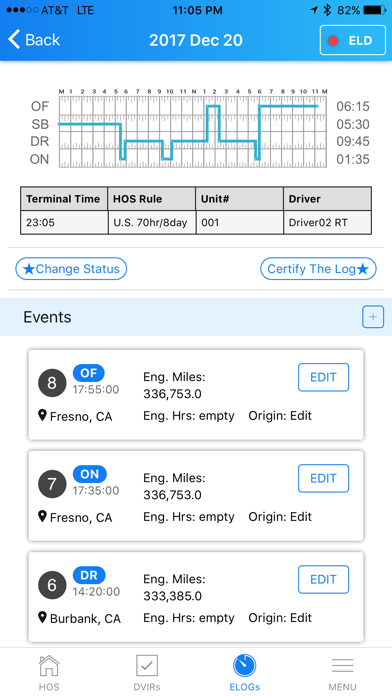Go back using the Back chevron
This screenshot has width=392, height=696.
click(x=34, y=40)
